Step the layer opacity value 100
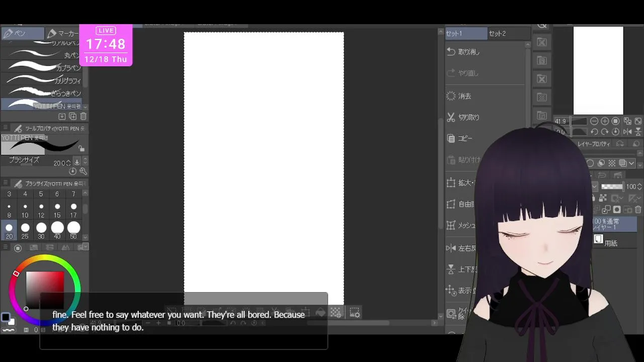The image size is (644, 362). pos(640,187)
